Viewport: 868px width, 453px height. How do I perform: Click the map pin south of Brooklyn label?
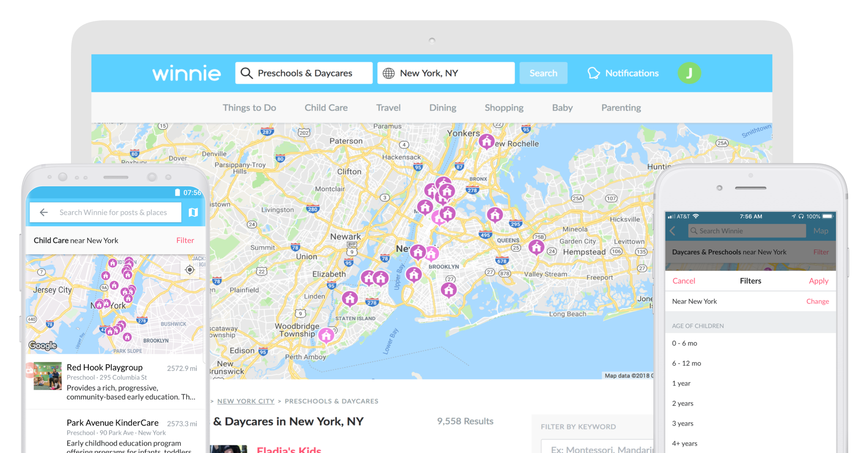click(449, 290)
